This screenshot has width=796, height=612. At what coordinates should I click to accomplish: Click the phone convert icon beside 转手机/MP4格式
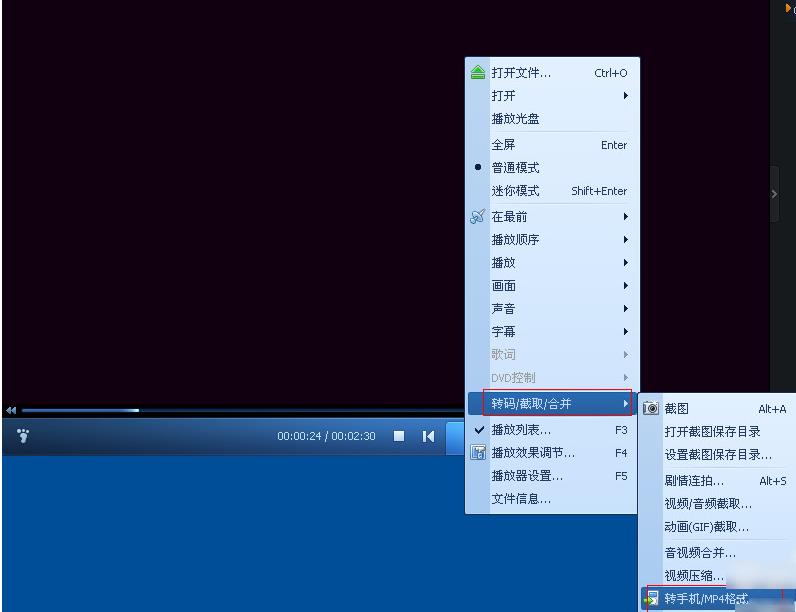pos(651,598)
